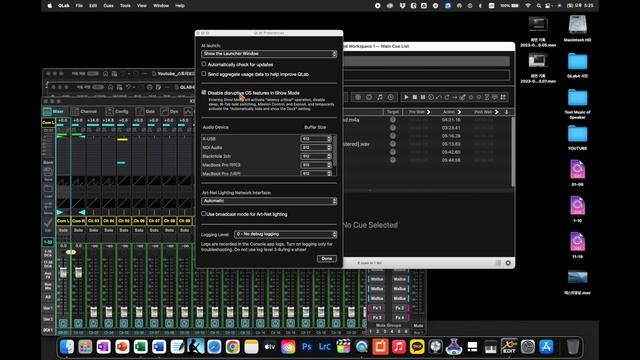
Task: Toggle Solo on mixer channel Ch 04
Action: [109, 230]
